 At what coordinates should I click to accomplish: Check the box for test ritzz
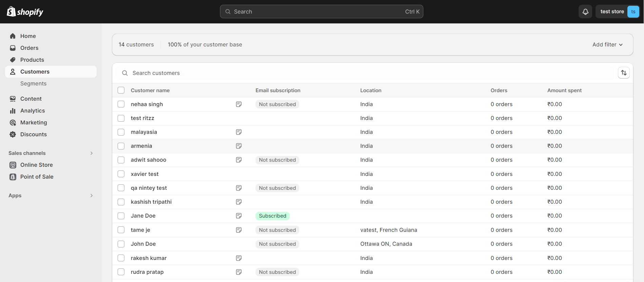[121, 118]
